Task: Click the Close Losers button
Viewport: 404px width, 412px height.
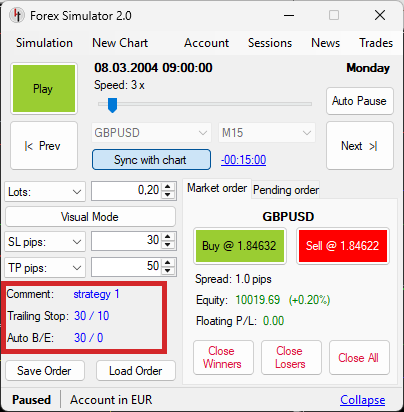Action: tap(291, 357)
